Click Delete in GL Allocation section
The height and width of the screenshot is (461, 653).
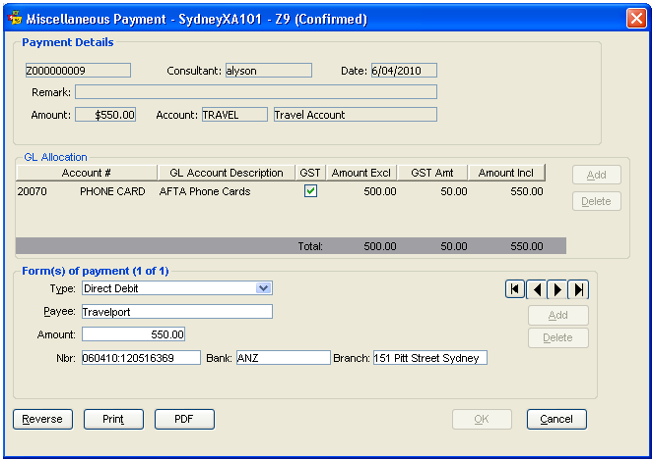[596, 201]
